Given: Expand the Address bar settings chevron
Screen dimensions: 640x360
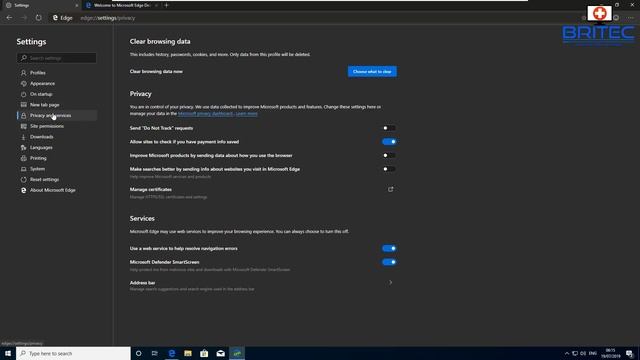Looking at the screenshot, I should click(x=391, y=282).
